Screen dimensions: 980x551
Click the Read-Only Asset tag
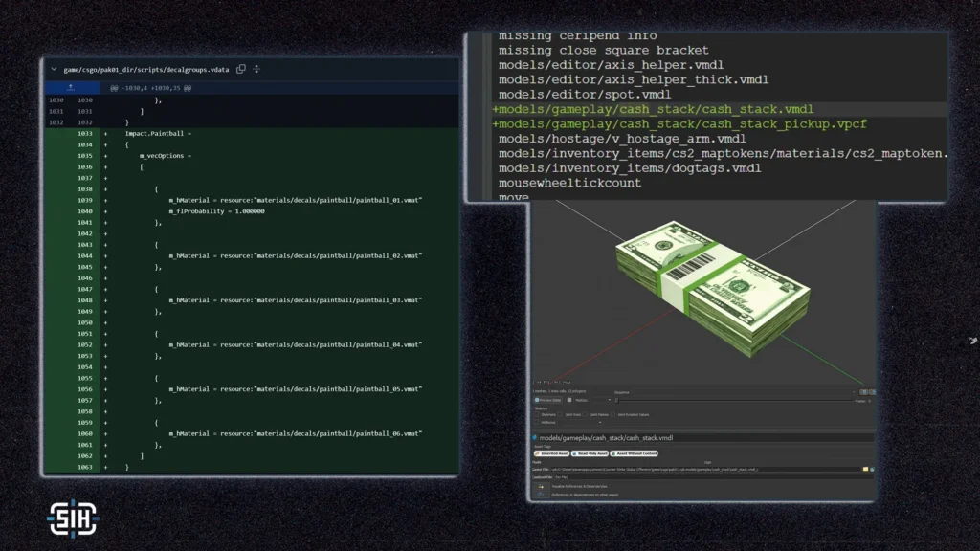[591, 453]
